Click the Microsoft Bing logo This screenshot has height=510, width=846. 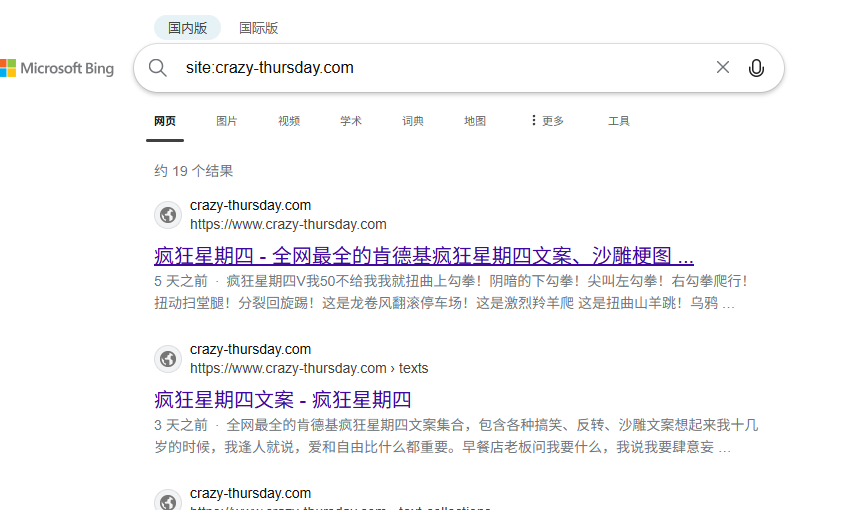[57, 69]
